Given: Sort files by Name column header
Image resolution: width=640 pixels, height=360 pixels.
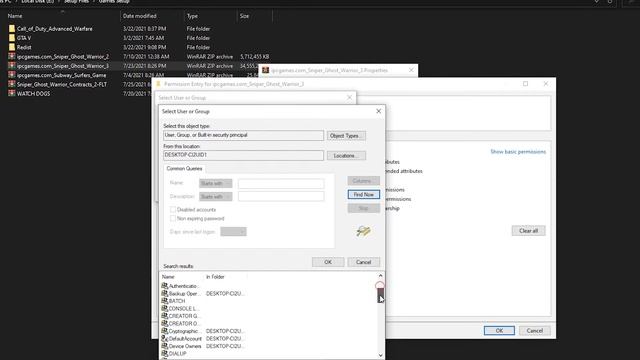Looking at the screenshot, I should click(x=15, y=16).
